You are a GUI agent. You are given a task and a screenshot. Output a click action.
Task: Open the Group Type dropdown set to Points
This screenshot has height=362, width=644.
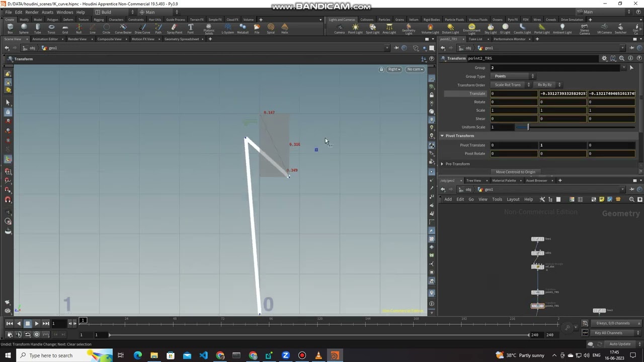point(513,76)
